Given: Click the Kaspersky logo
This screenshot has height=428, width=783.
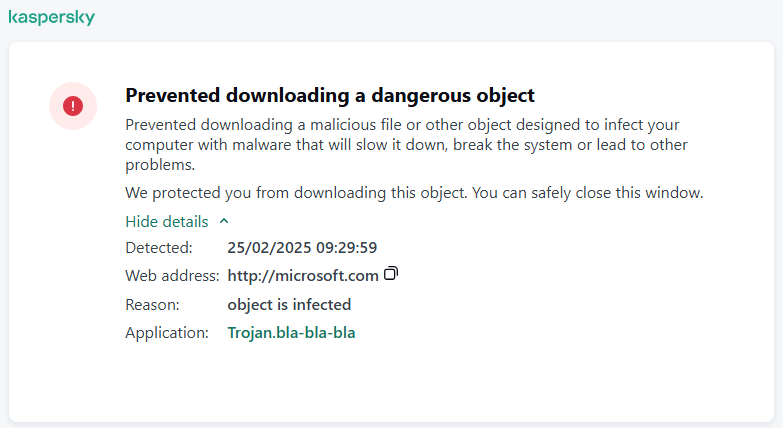Looking at the screenshot, I should [51, 18].
